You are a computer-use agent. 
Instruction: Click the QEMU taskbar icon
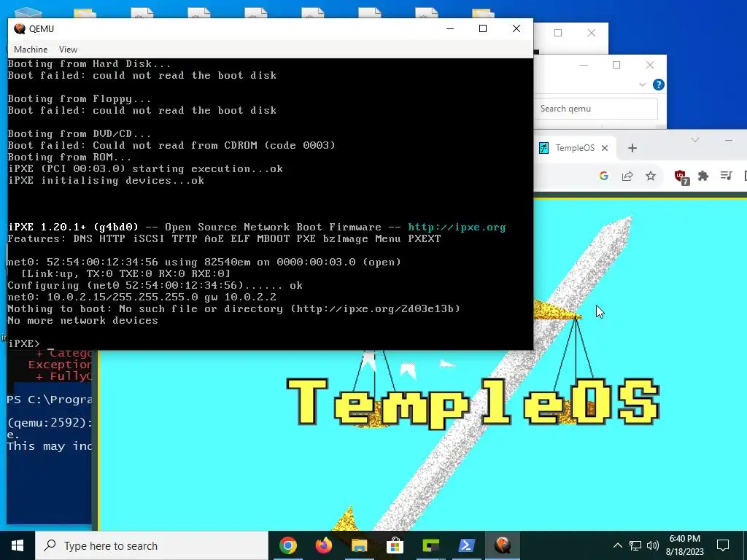[x=502, y=545]
